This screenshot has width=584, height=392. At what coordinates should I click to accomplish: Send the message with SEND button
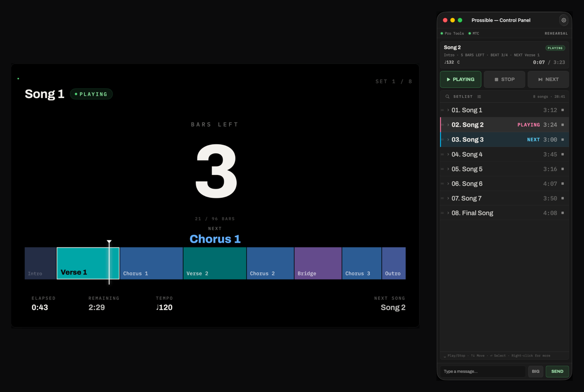pos(557,371)
